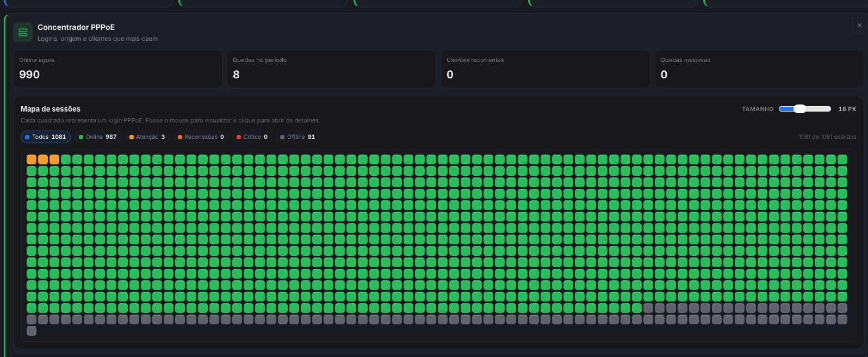Close the Concentrador PPPoE panel

pos(859,26)
